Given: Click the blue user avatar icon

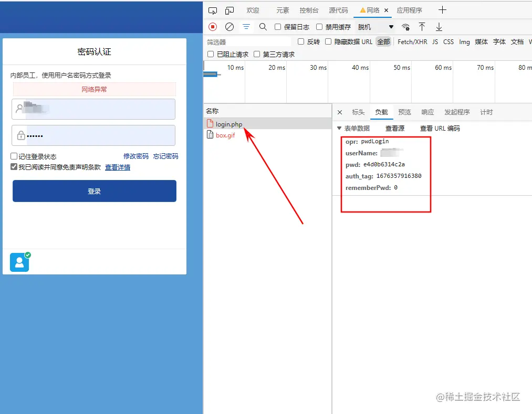Looking at the screenshot, I should click(19, 262).
